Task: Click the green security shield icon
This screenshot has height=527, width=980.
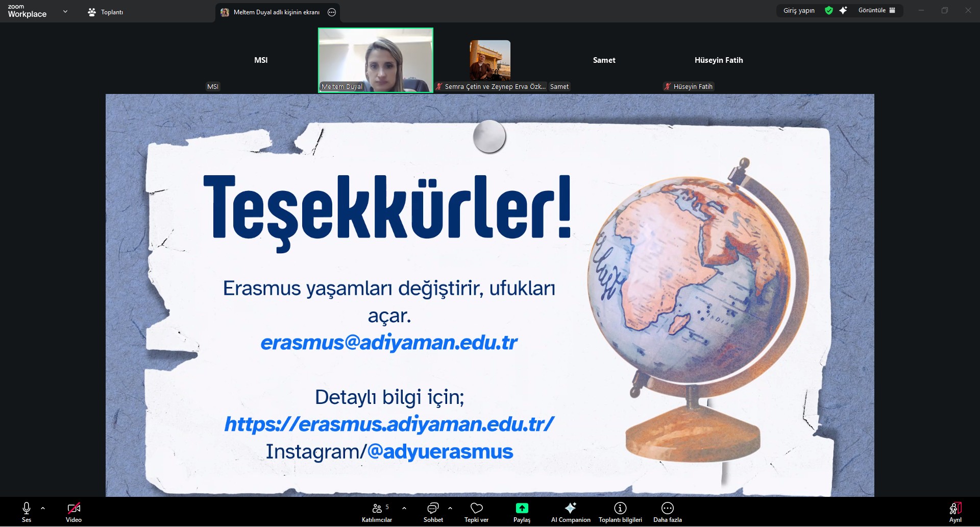Action: pos(829,10)
